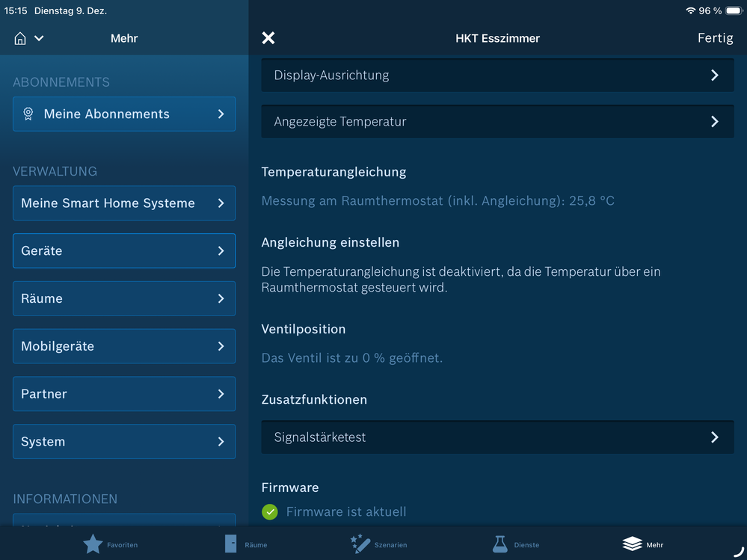
Task: Tap the subscription badge icon next to Meine Abonnements
Action: tap(28, 114)
